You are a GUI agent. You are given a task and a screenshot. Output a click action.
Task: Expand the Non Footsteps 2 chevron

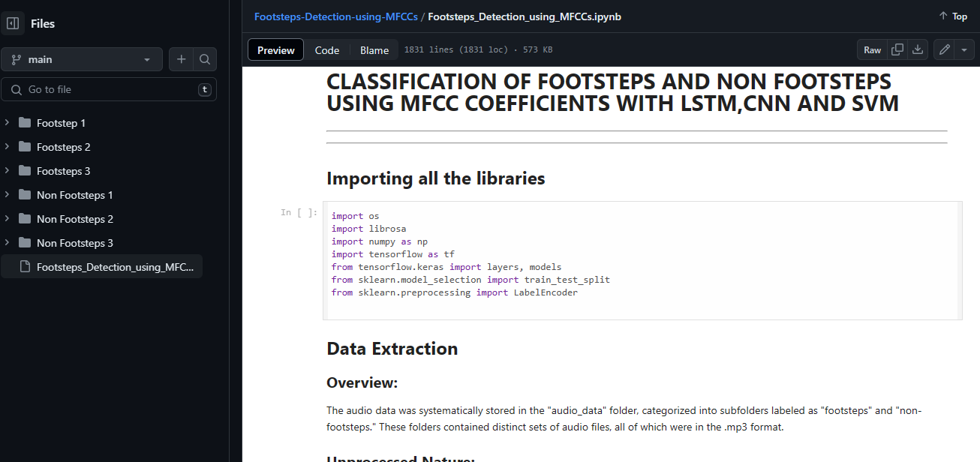pos(7,218)
